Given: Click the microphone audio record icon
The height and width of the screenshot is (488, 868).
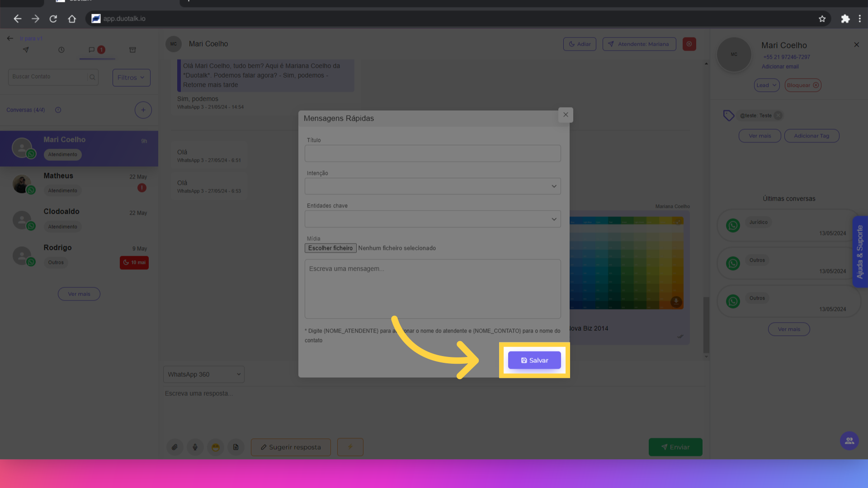Looking at the screenshot, I should click(x=195, y=447).
